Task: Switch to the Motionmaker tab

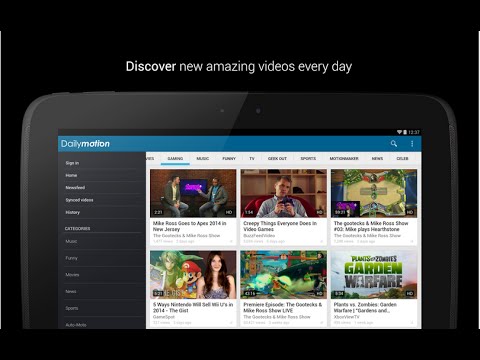Action: pos(344,159)
